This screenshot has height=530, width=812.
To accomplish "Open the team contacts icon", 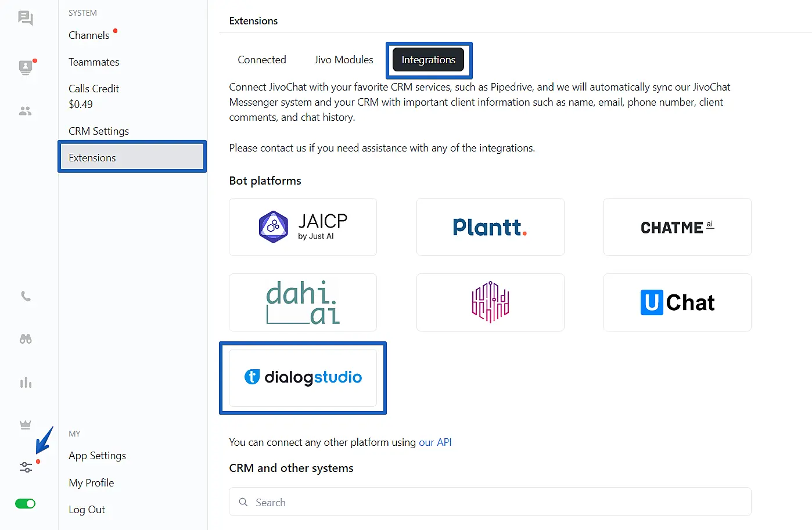I will click(x=26, y=111).
